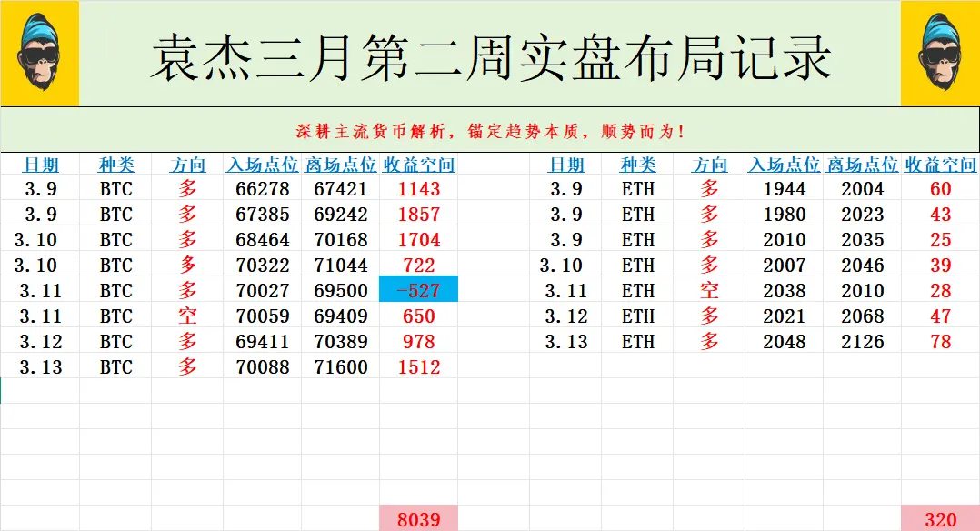Screen dimensions: 980x531
Task: Select profit cell 1143
Action: 419,189
